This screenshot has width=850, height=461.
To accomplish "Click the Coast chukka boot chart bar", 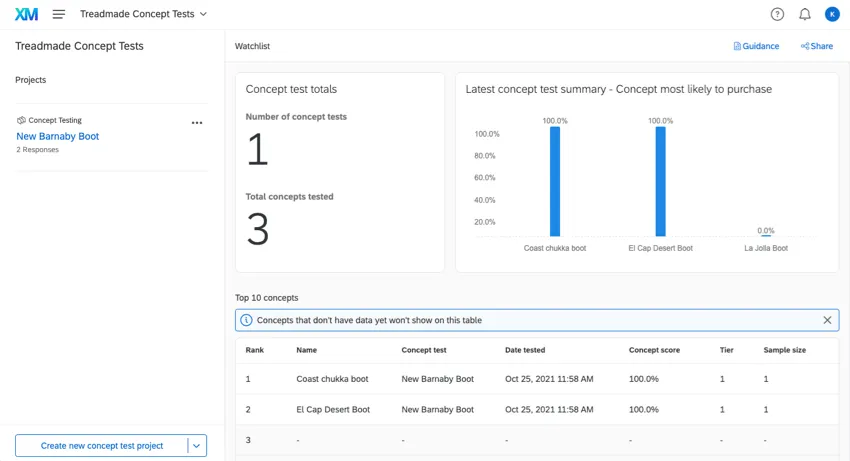I will point(555,181).
